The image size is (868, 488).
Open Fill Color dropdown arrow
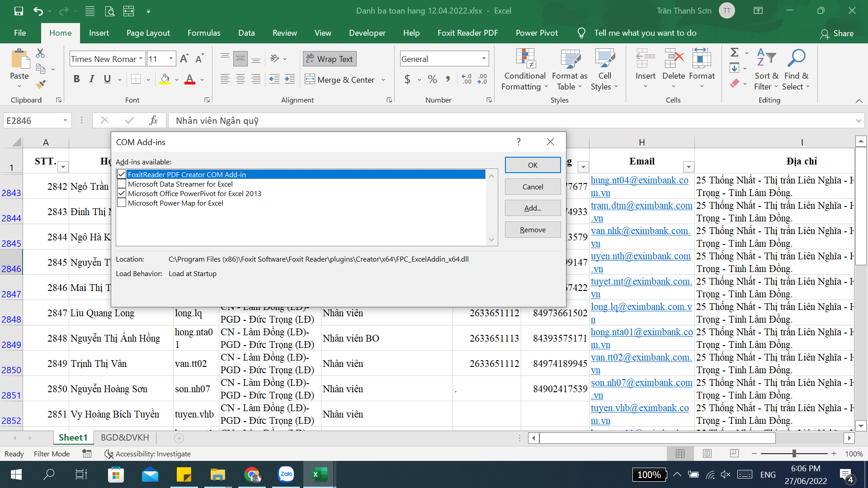click(177, 80)
